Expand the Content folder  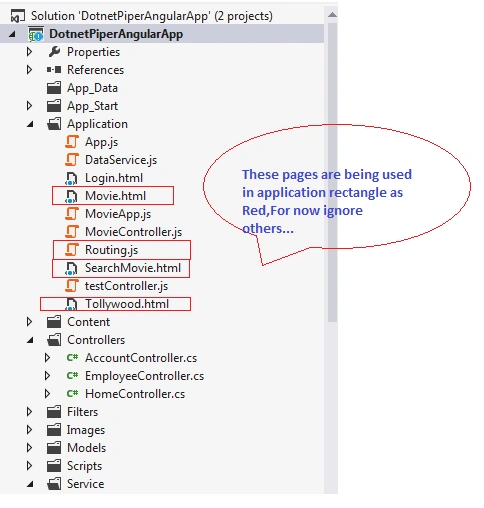pos(29,322)
